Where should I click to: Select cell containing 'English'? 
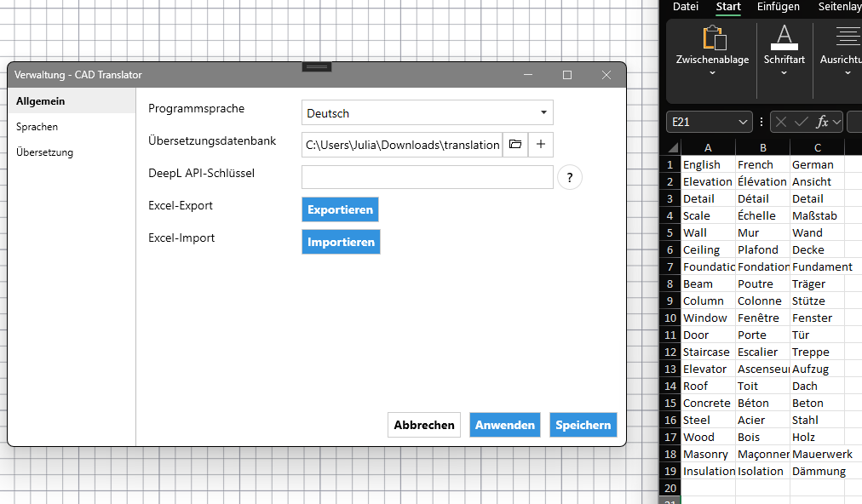tap(708, 165)
